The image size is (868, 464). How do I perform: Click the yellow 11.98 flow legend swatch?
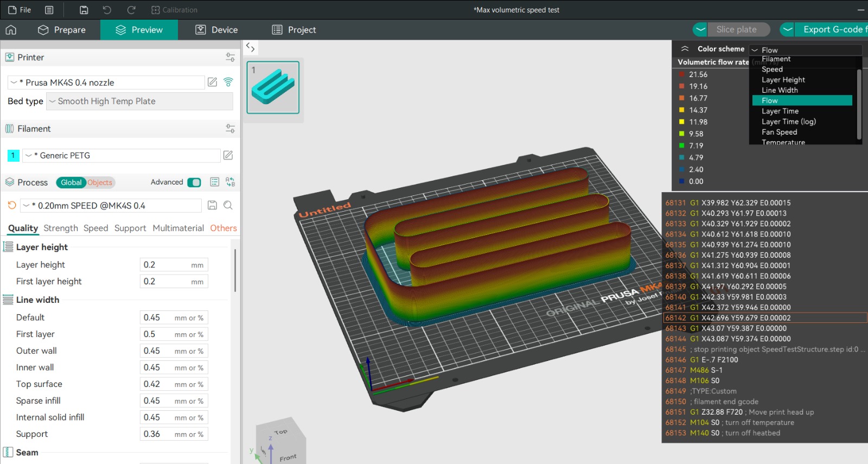(x=681, y=122)
